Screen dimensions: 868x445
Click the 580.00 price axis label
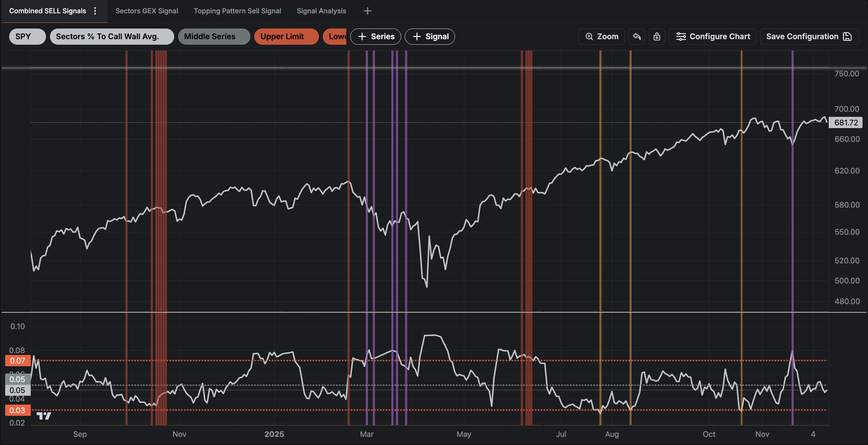click(x=847, y=205)
